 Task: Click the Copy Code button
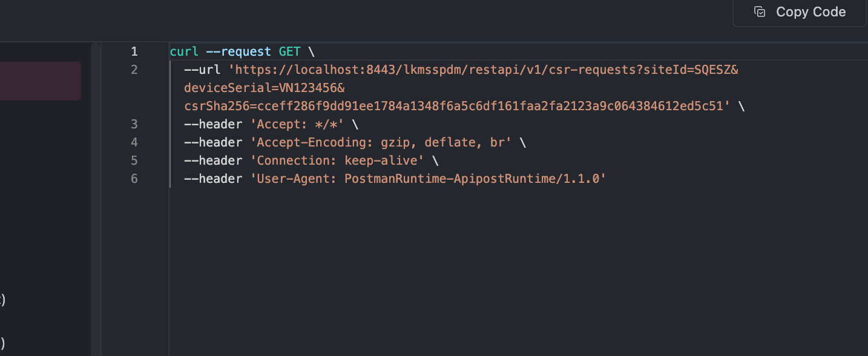[800, 12]
